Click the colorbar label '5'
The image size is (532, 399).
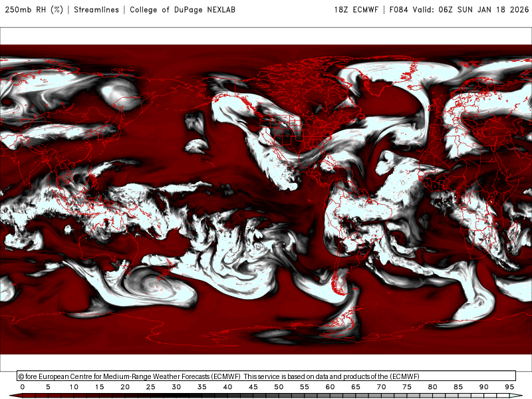tap(48, 387)
